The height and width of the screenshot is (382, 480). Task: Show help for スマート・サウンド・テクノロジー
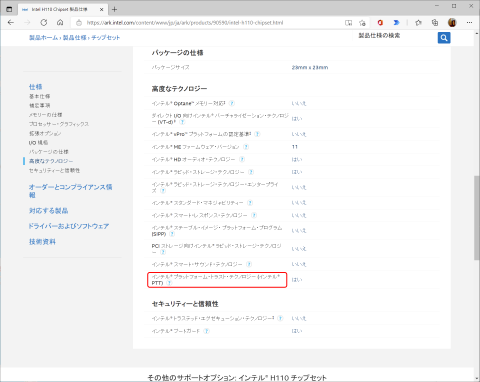tap(249, 264)
